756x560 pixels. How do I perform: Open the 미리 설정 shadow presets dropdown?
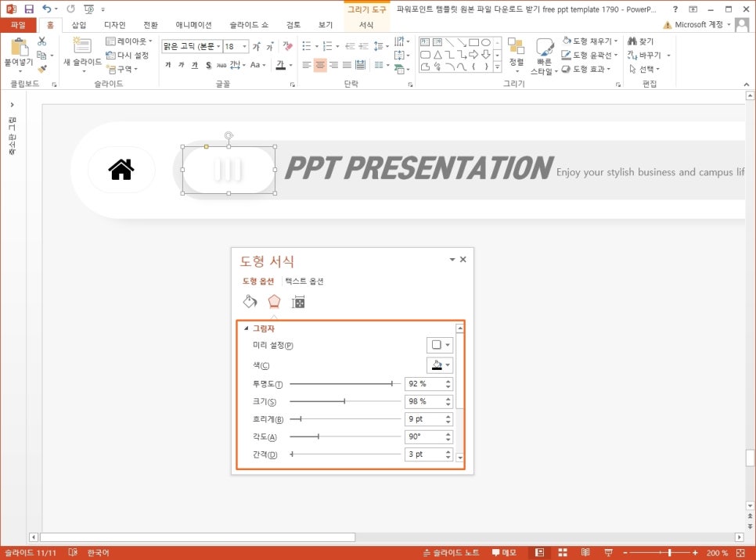click(440, 344)
